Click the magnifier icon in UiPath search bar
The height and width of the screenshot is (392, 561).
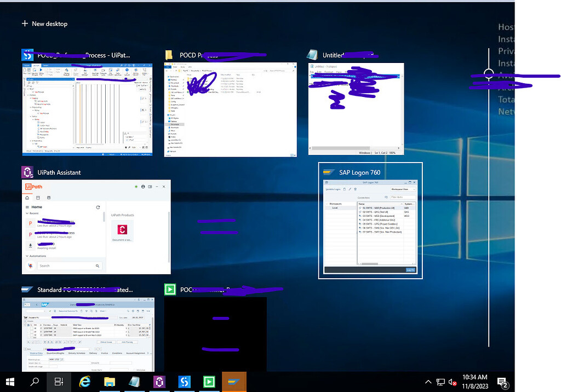[x=98, y=266]
